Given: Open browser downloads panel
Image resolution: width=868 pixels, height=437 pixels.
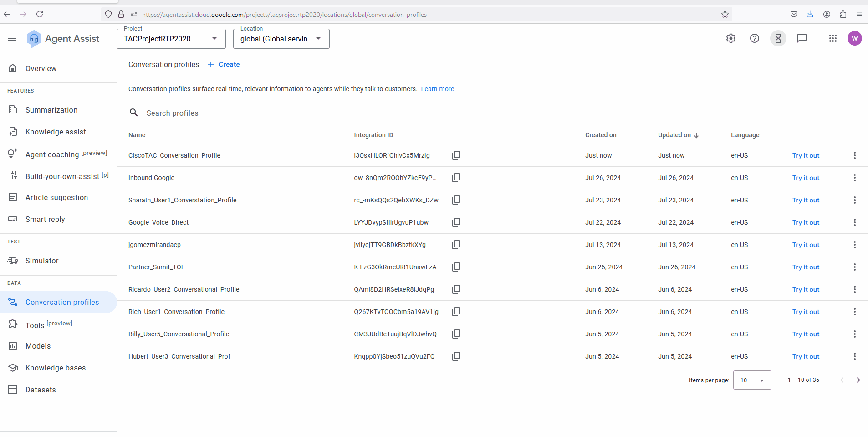Looking at the screenshot, I should [810, 14].
